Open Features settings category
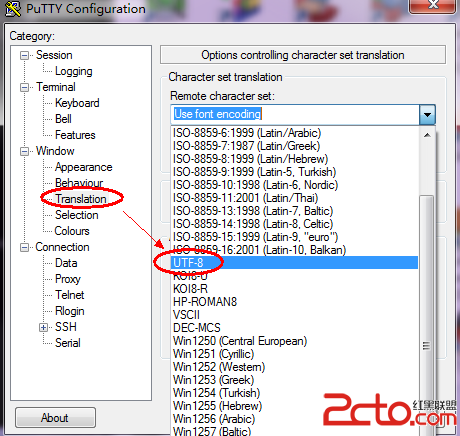460x436 pixels. (x=75, y=135)
